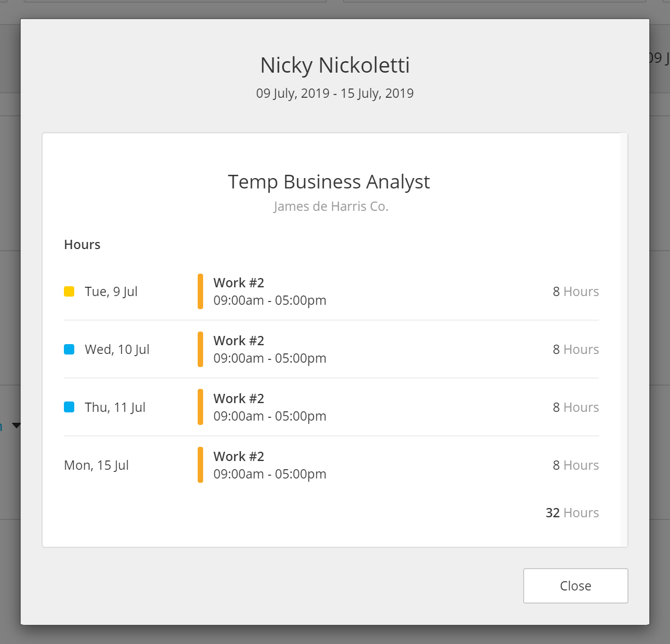
Task: Select the Mon, 15 Jul date label
Action: point(96,465)
